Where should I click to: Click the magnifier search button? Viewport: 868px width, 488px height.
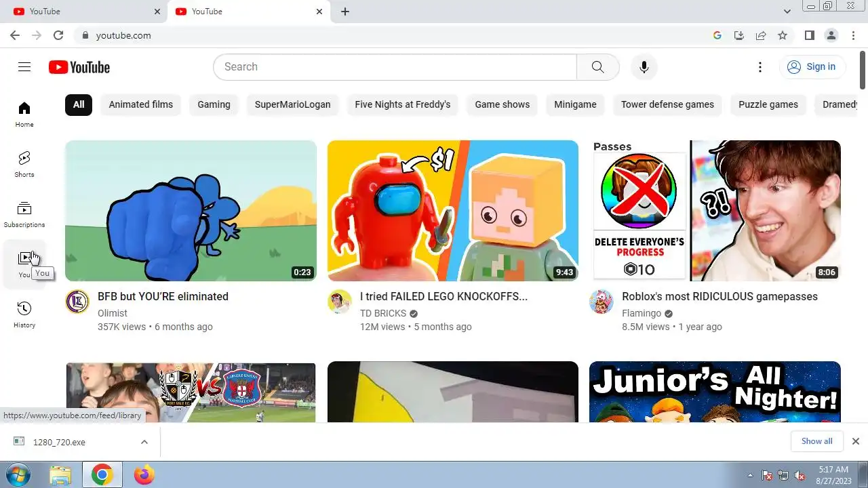(597, 66)
